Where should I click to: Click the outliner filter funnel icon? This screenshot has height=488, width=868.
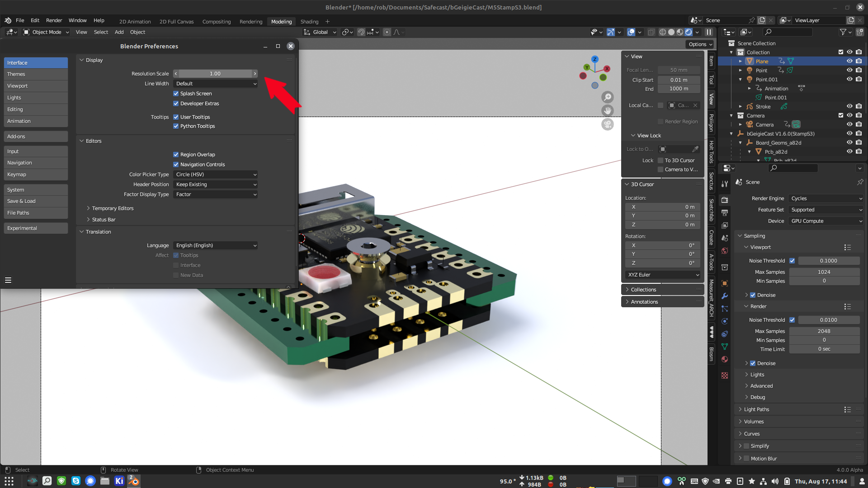click(x=843, y=32)
